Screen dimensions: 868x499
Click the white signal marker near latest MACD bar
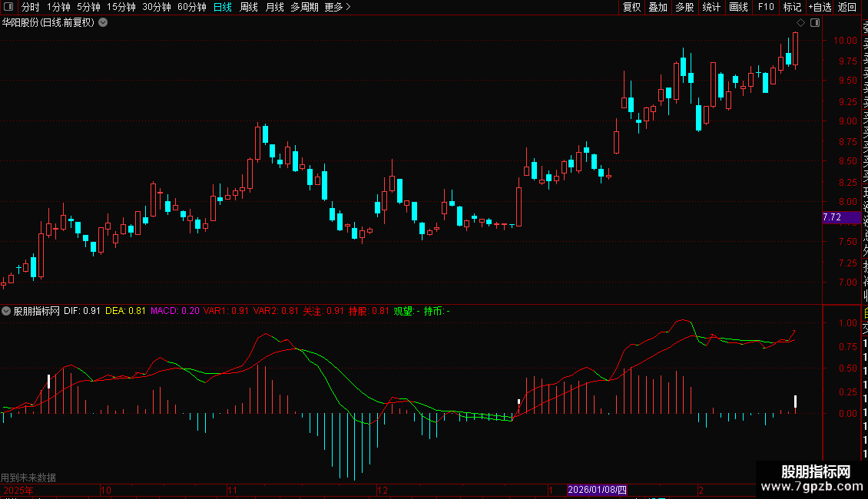click(x=796, y=402)
